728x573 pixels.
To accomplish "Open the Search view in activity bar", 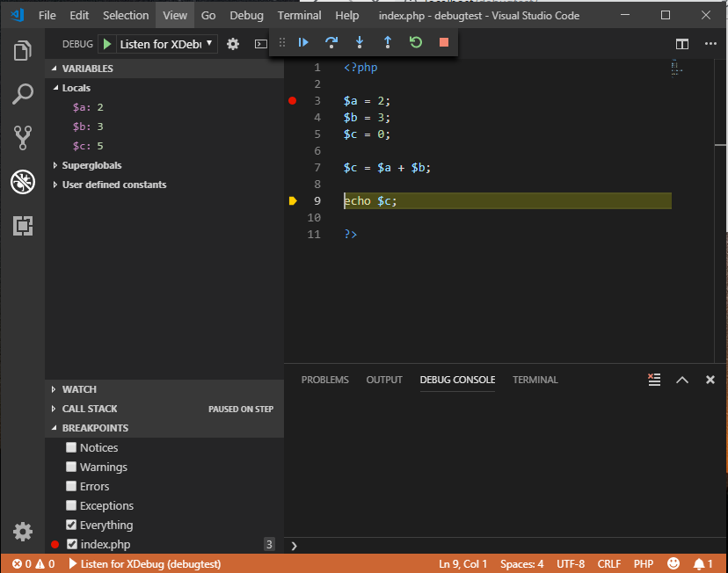I will (22, 94).
